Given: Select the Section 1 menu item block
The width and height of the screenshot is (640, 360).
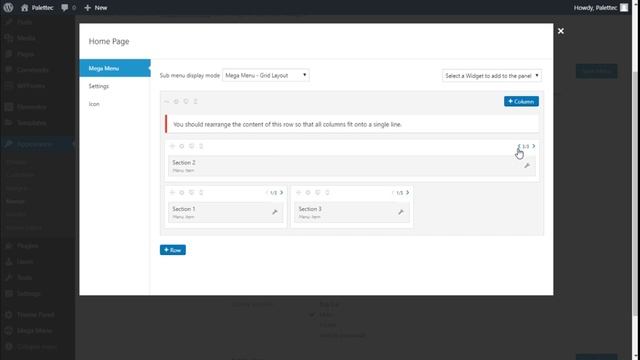Looking at the screenshot, I should click(226, 212).
